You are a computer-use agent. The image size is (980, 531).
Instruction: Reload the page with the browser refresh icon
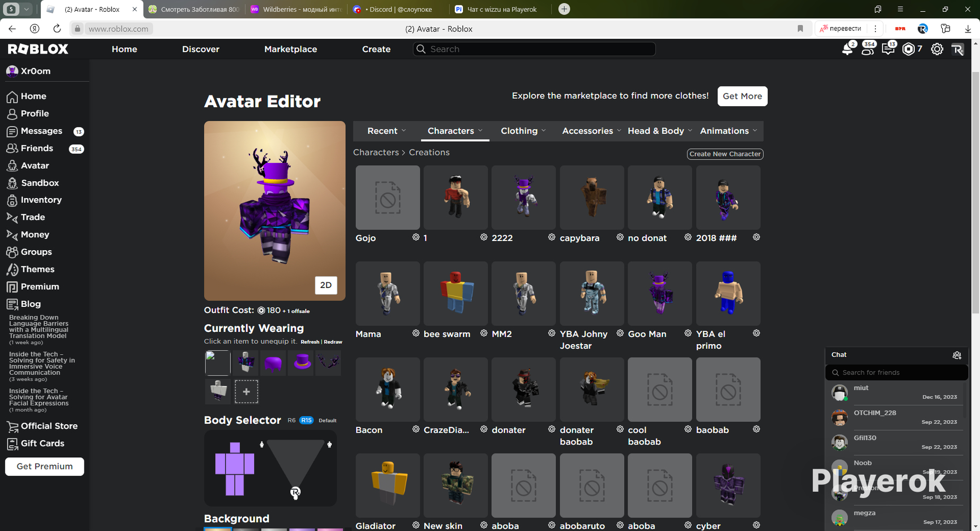[57, 29]
